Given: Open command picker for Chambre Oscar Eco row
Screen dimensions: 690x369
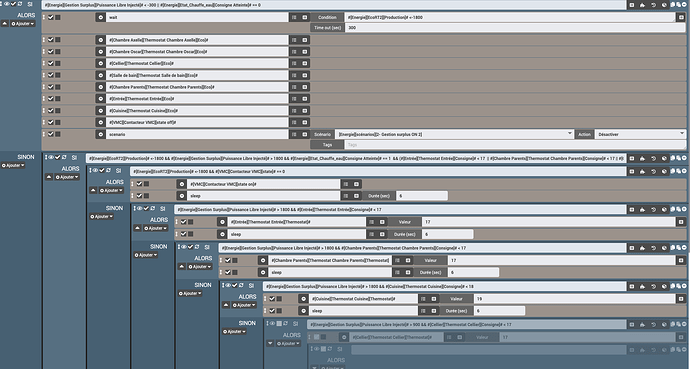Looking at the screenshot, I should point(305,51).
